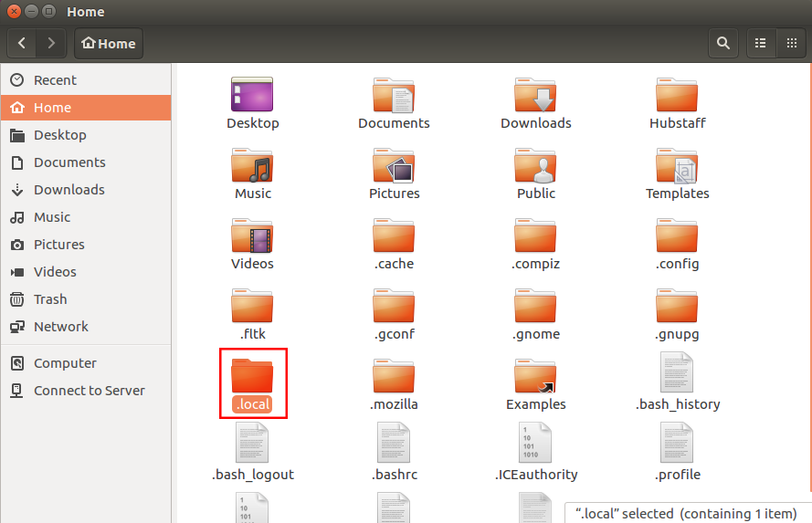Open the search magnifier button
The height and width of the screenshot is (523, 812).
coord(723,44)
